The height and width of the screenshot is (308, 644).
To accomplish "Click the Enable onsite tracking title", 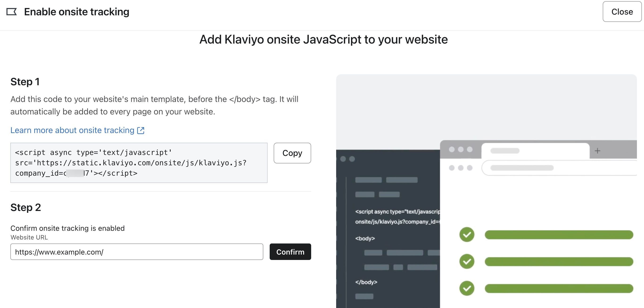I will coord(77,12).
